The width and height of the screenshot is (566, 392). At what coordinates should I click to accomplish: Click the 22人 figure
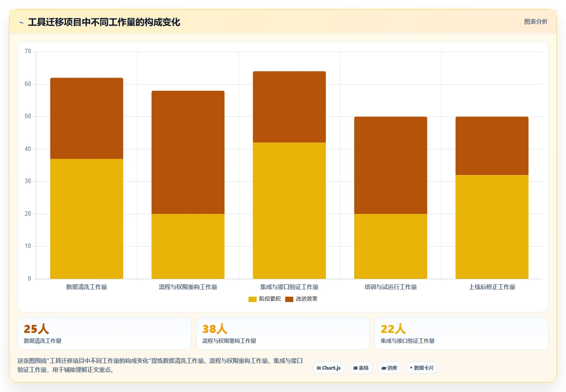coord(393,329)
